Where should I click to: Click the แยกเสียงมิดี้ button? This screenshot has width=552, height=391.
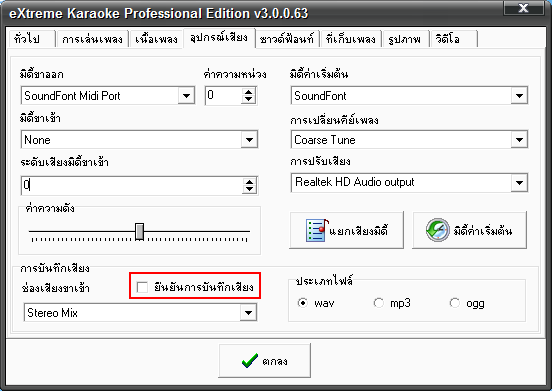tap(346, 230)
